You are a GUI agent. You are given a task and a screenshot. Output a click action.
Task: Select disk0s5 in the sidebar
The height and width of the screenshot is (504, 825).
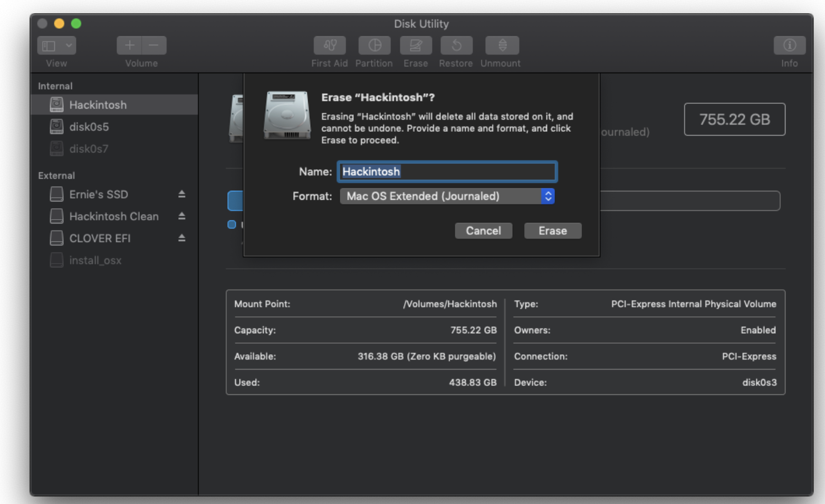114,127
